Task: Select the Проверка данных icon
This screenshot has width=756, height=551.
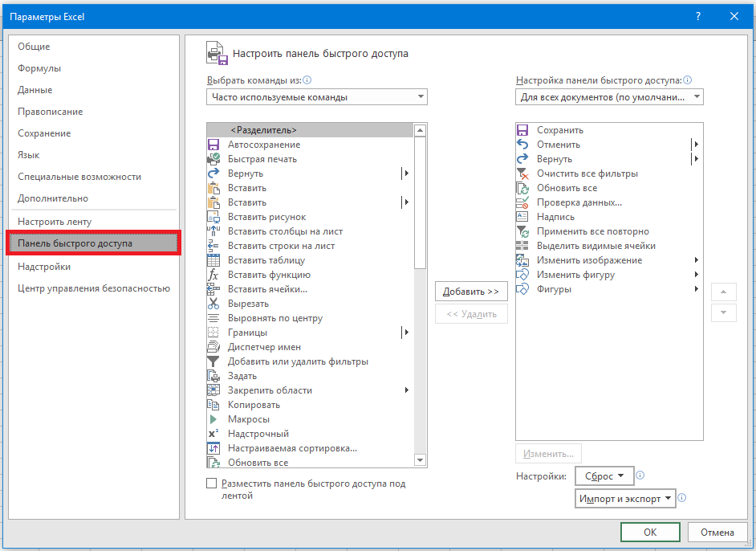Action: point(522,202)
